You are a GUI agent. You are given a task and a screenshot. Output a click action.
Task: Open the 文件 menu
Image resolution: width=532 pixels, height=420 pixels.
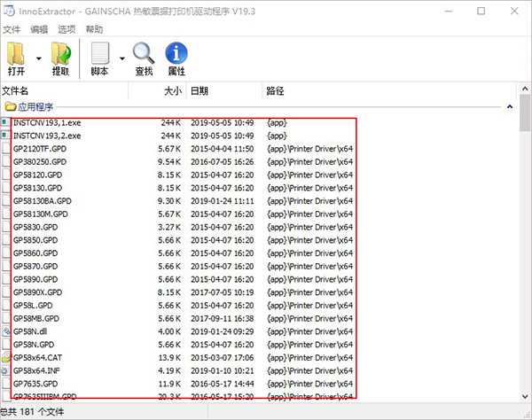12,29
